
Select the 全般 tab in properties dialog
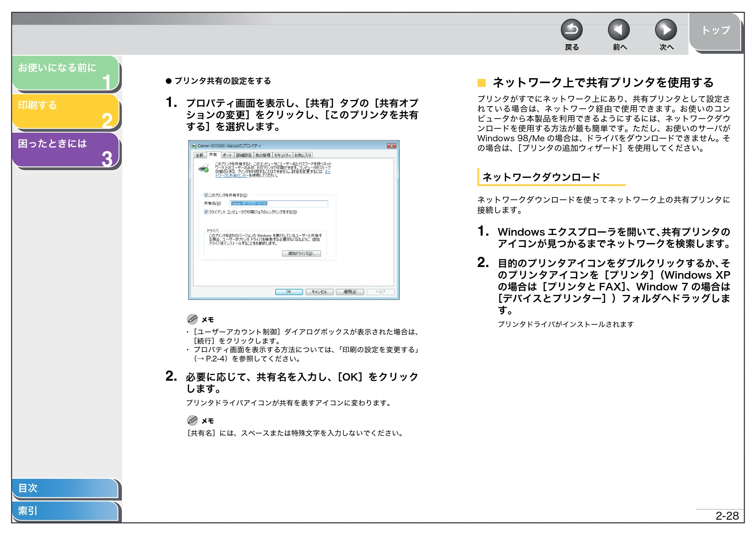(200, 155)
